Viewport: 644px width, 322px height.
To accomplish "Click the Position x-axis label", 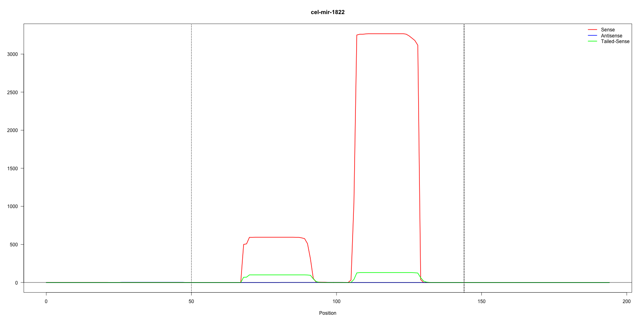I will tap(328, 313).
